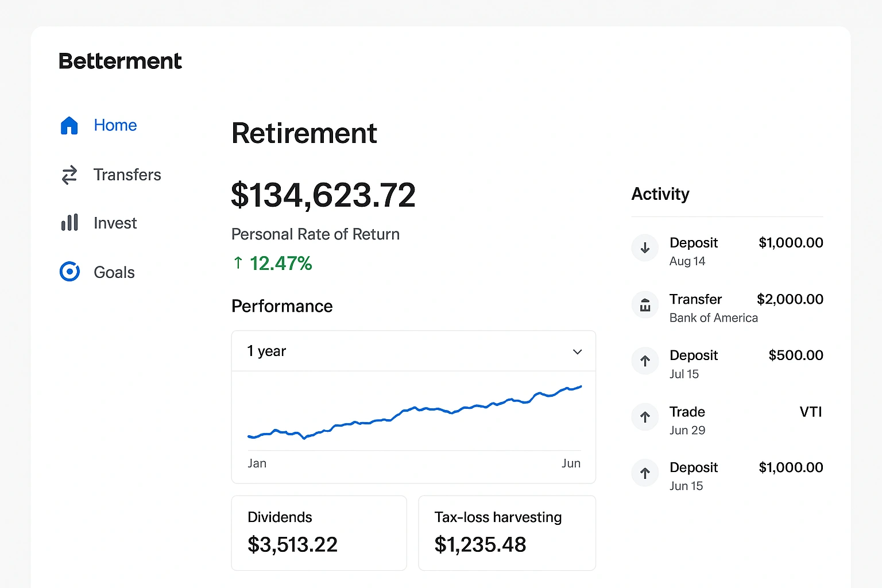Expand the chevron on the performance period selector
This screenshot has width=882, height=588.
click(x=577, y=351)
